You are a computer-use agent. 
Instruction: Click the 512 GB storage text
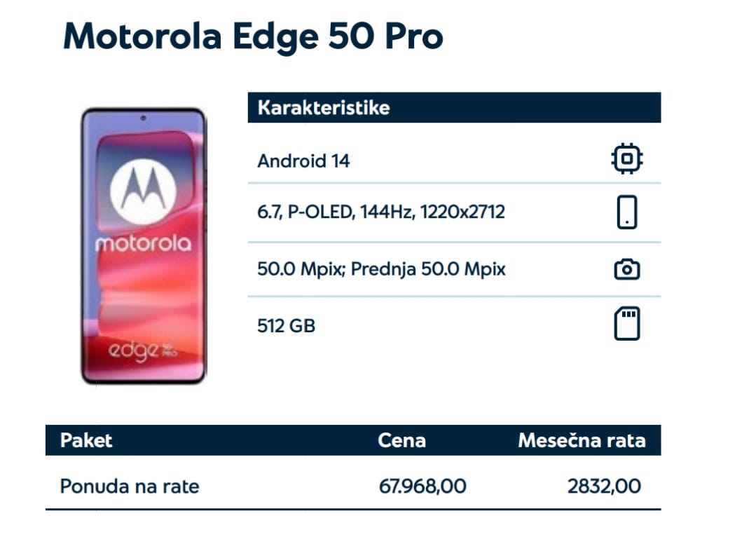click(x=286, y=326)
